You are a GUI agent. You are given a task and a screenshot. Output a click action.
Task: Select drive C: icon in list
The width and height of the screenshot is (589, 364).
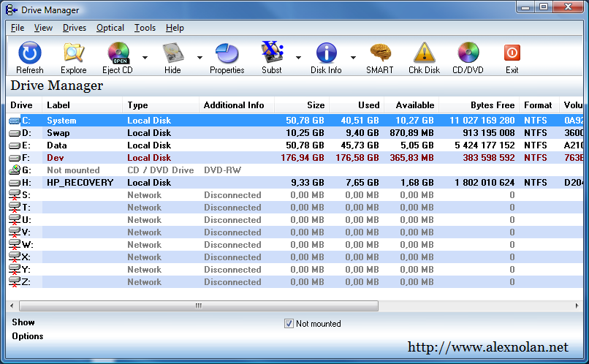coord(15,121)
